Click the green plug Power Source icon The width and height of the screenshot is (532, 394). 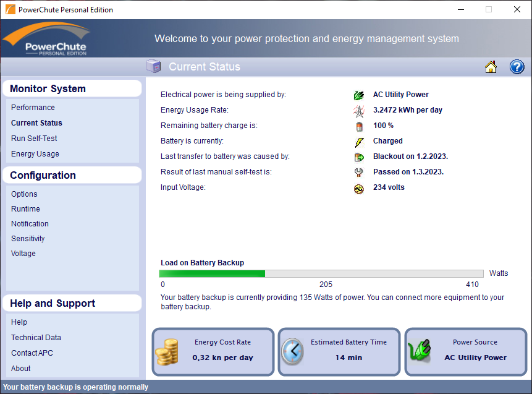click(420, 351)
